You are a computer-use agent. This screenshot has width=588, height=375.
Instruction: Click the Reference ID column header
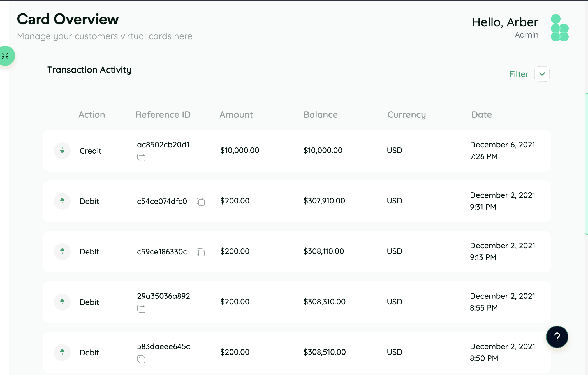tap(163, 115)
